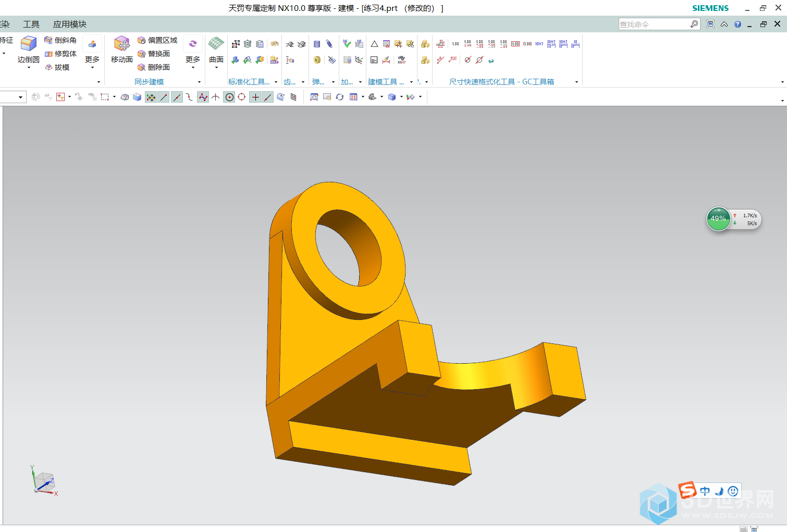
Task: Toggle arc center snap option
Action: [229, 97]
